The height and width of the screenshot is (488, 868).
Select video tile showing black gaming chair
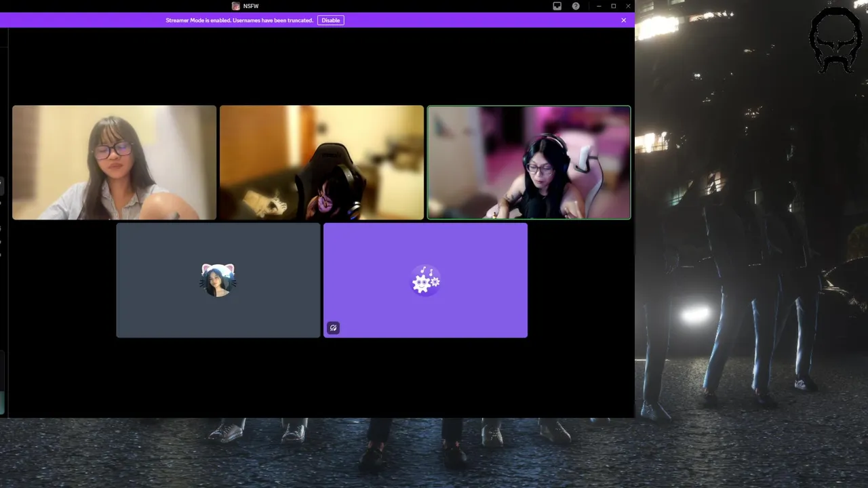[321, 163]
